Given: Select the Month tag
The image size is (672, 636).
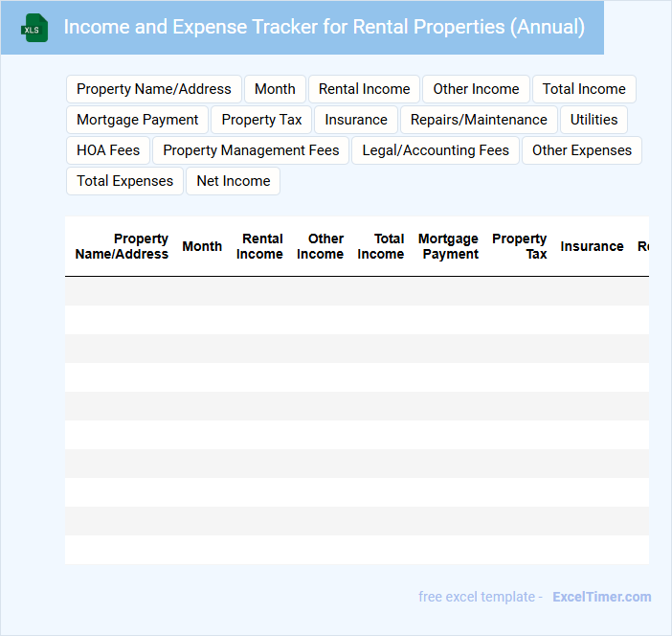Looking at the screenshot, I should pyautogui.click(x=275, y=89).
